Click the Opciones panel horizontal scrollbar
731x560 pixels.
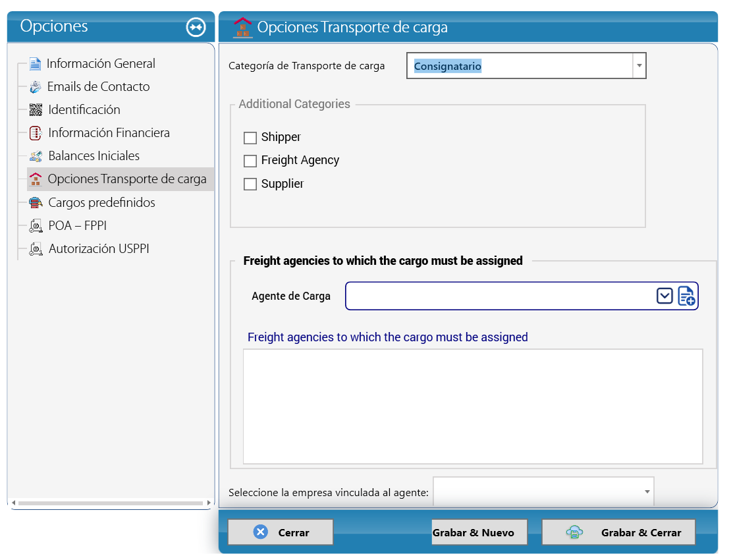[x=111, y=503]
